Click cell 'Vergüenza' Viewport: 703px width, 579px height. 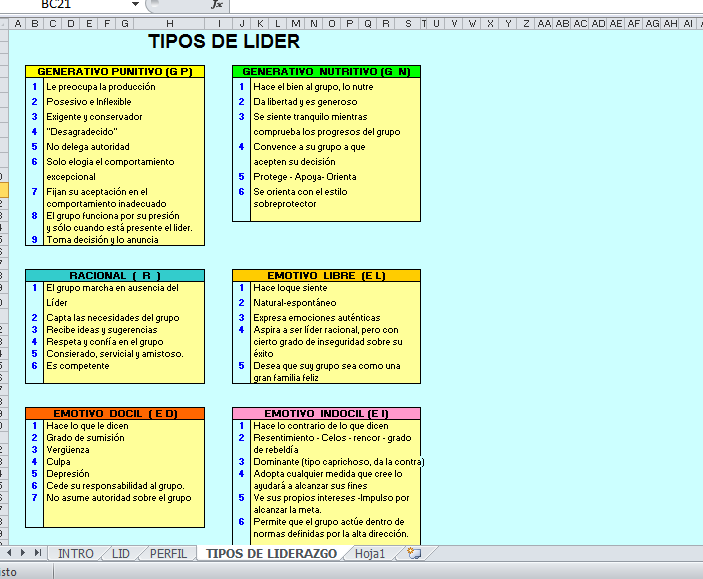pos(68,450)
